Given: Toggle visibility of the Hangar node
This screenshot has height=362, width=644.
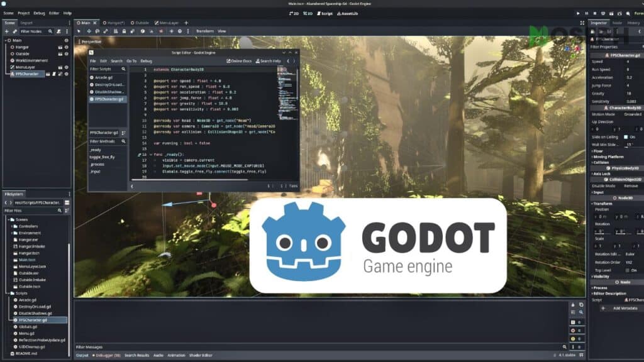Looking at the screenshot, I should pyautogui.click(x=66, y=47).
